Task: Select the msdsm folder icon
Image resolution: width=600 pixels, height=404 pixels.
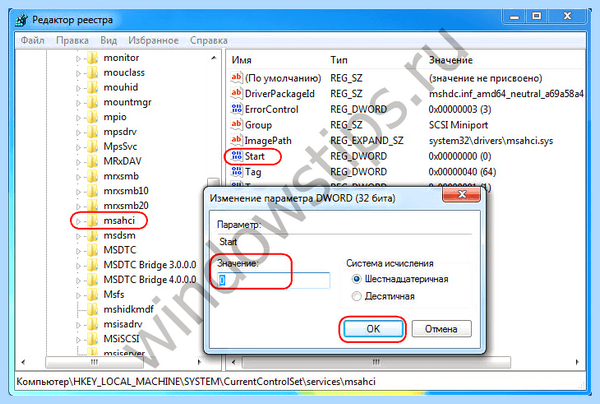Action: click(x=92, y=235)
